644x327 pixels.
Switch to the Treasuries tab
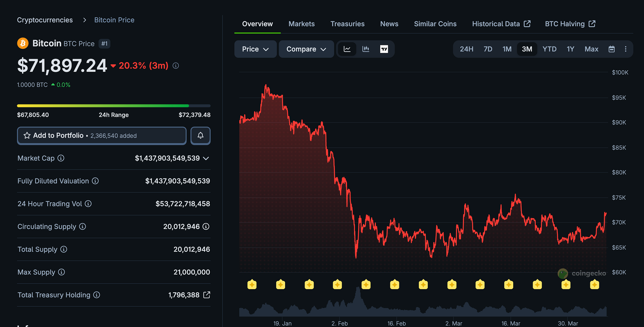click(x=347, y=24)
